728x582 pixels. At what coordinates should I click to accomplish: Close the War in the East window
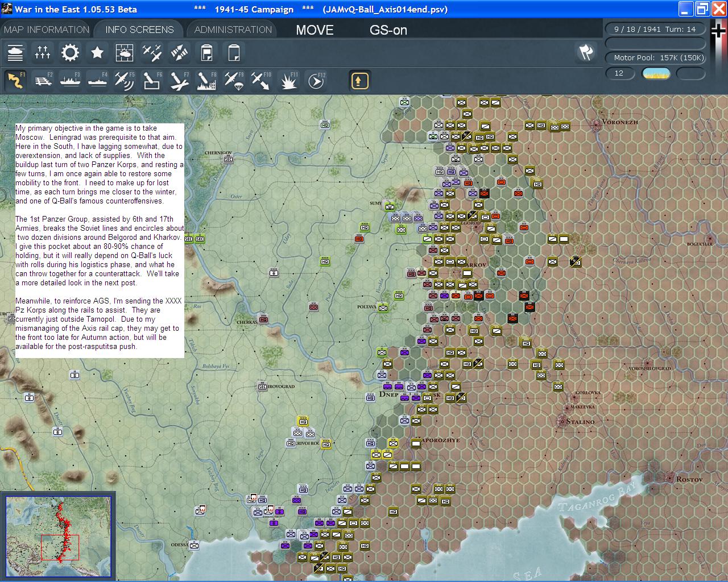click(719, 9)
